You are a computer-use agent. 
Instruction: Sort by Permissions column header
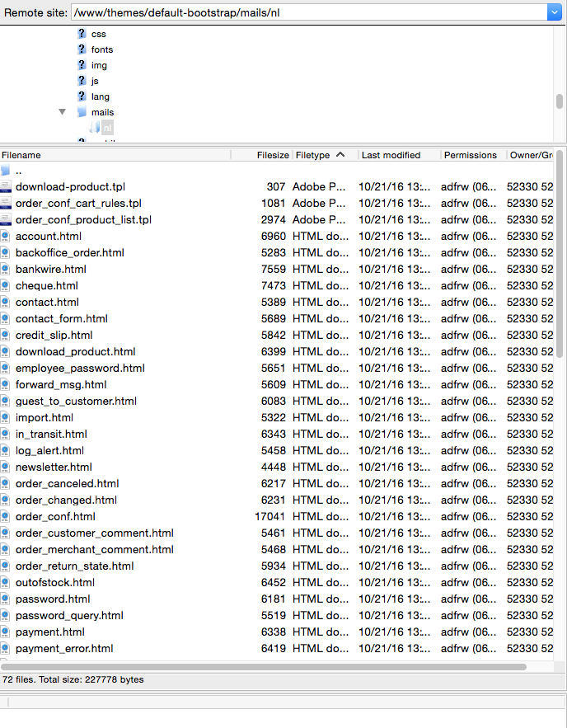(x=472, y=155)
